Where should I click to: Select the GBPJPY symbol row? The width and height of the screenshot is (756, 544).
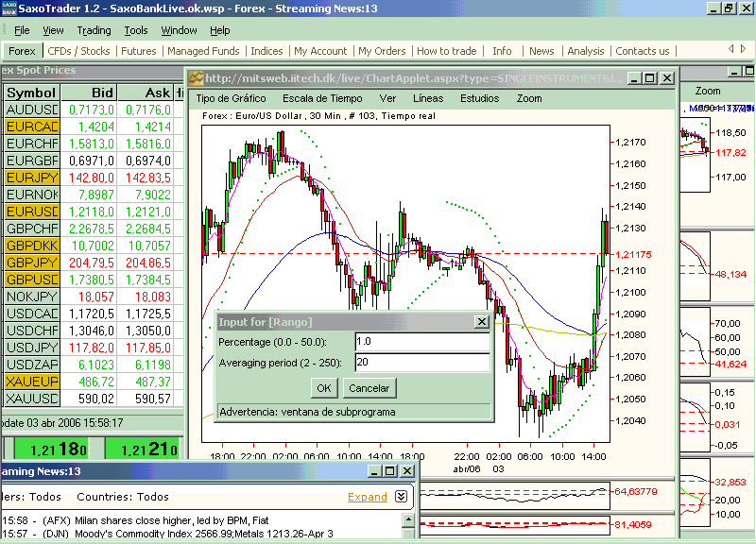click(x=32, y=263)
